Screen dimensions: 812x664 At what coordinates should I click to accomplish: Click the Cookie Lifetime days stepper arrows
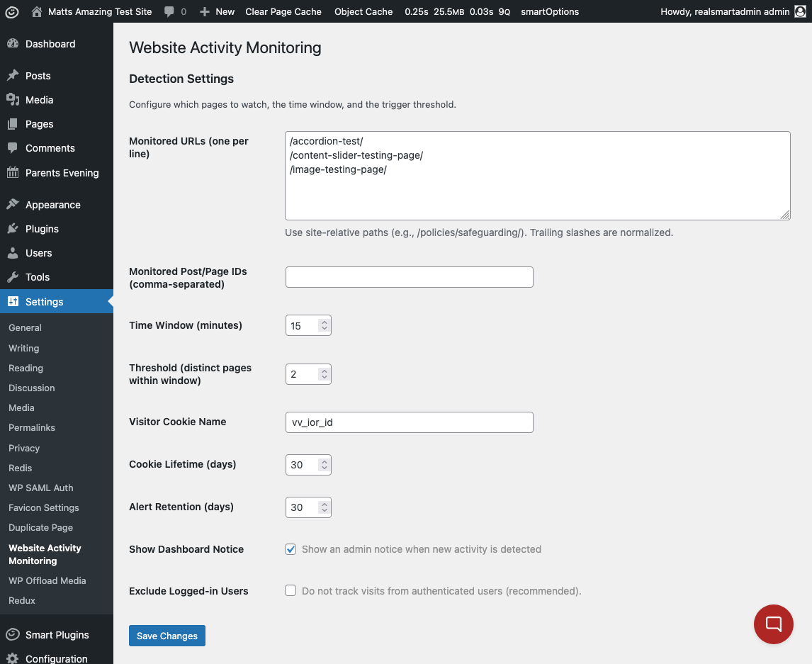pyautogui.click(x=324, y=465)
